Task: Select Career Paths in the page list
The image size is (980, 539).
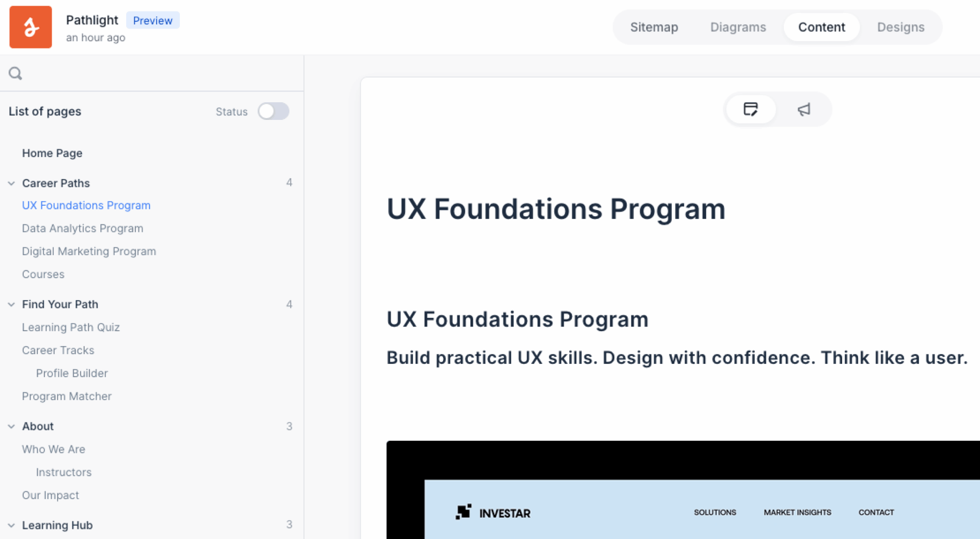Action: click(x=56, y=183)
